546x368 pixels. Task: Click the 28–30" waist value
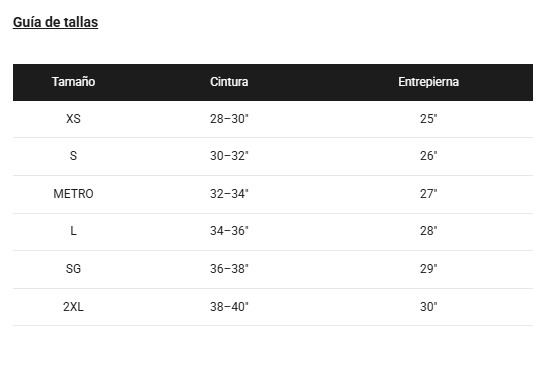pos(229,119)
